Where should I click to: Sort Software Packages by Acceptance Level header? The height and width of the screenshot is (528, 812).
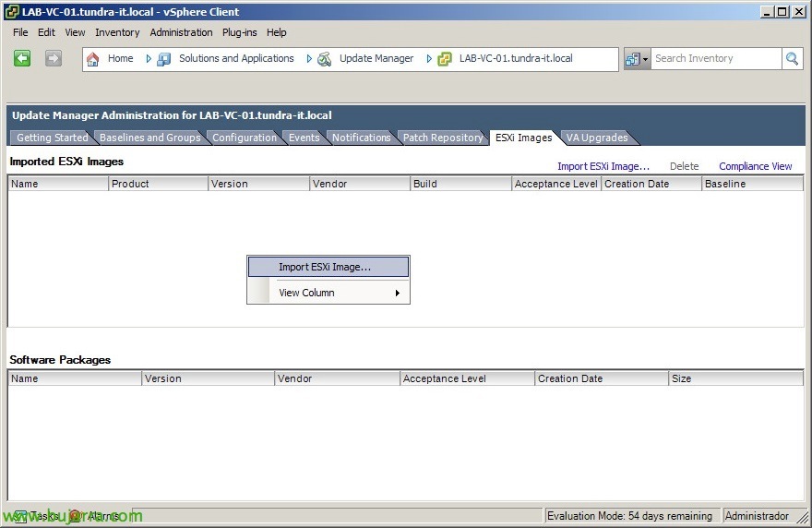(x=467, y=378)
